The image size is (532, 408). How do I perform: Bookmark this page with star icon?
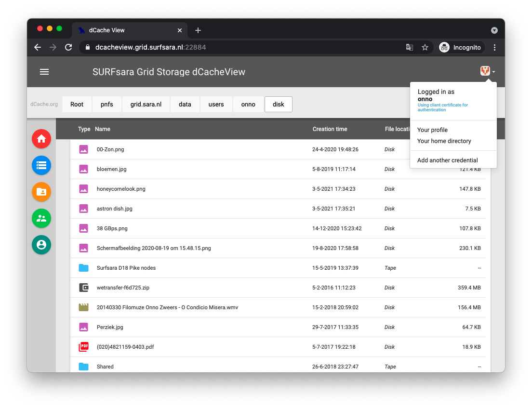pyautogui.click(x=425, y=48)
